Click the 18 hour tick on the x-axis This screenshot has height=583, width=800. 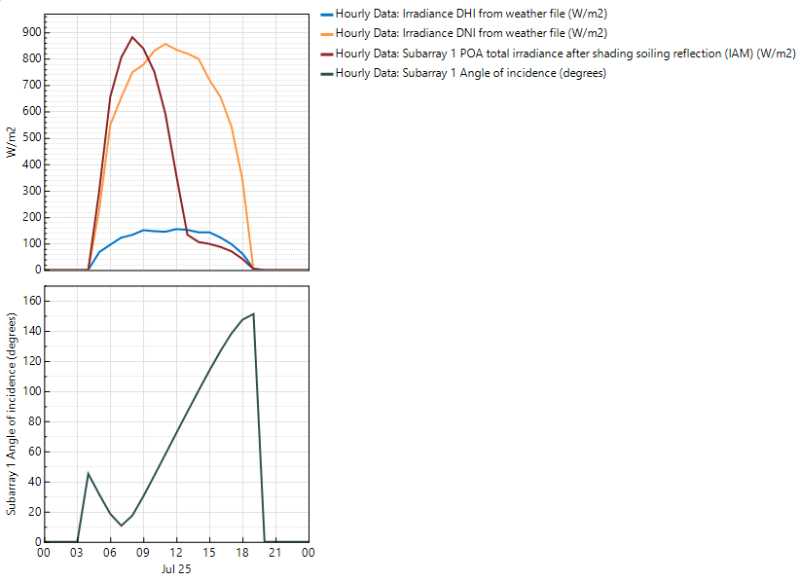[242, 552]
